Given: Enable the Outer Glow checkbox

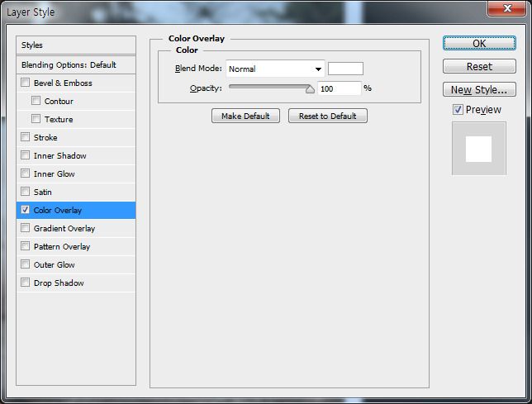Looking at the screenshot, I should pos(25,264).
